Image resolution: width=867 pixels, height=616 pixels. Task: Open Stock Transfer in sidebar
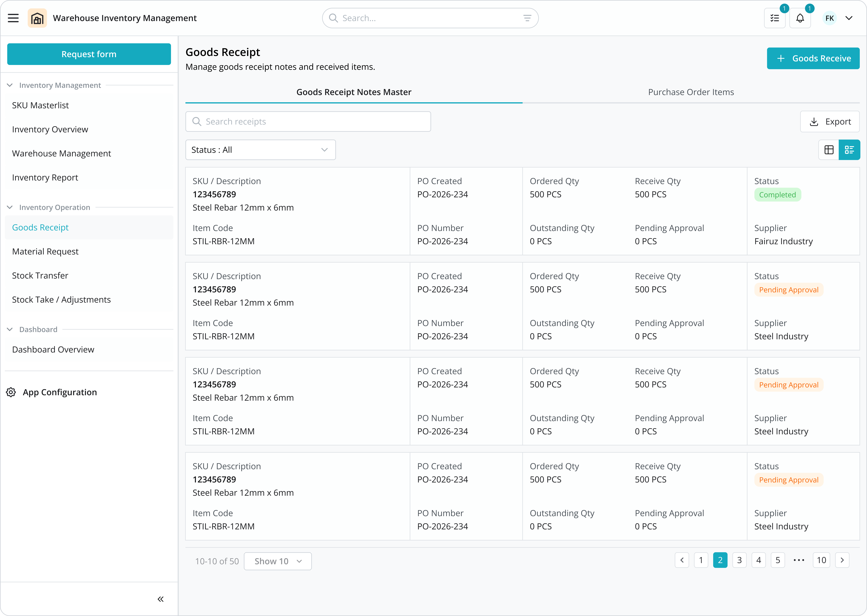tap(40, 276)
